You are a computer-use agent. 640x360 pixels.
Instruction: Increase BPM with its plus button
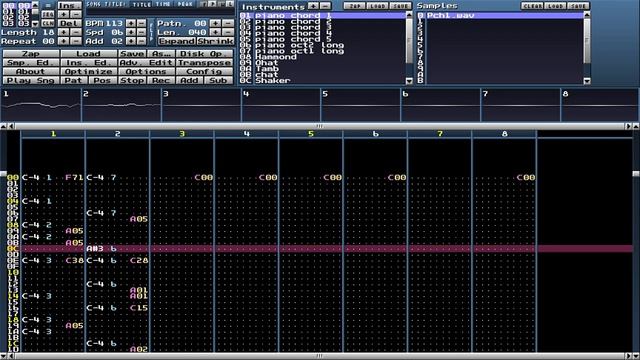(131, 23)
